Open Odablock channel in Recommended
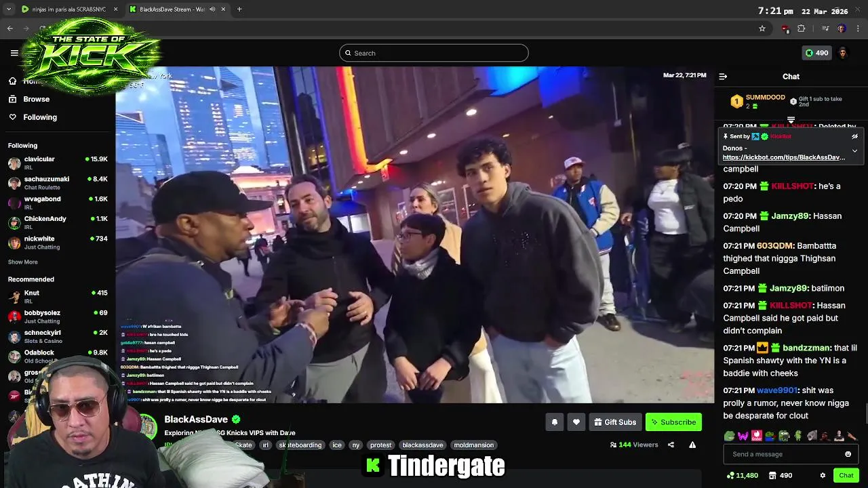868x488 pixels. pos(58,357)
